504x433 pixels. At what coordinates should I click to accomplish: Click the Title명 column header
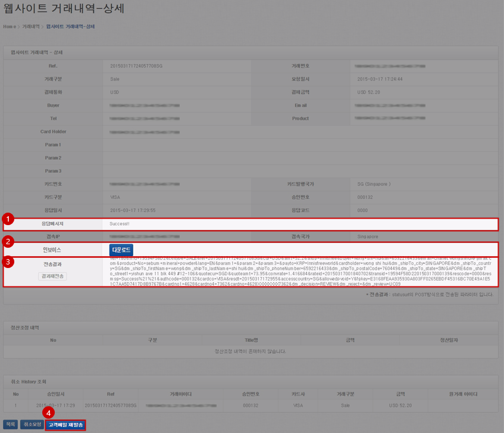click(251, 340)
